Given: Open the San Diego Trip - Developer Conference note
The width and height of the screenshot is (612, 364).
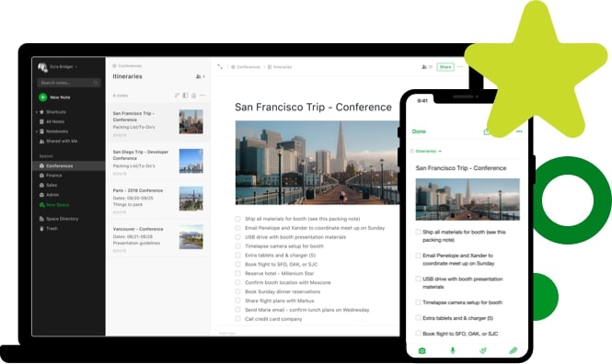Looking at the screenshot, I should [x=158, y=162].
